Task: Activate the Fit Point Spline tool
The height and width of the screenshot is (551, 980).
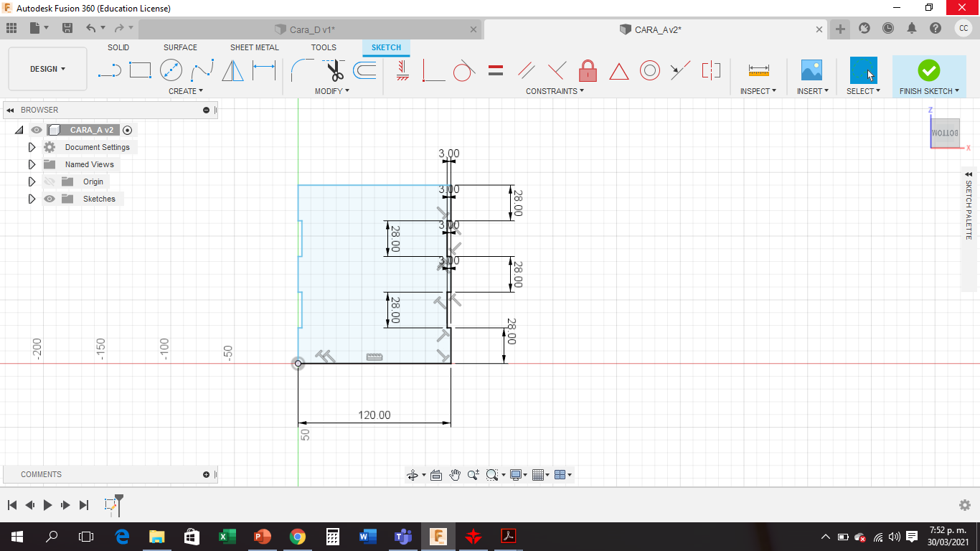Action: pos(202,70)
